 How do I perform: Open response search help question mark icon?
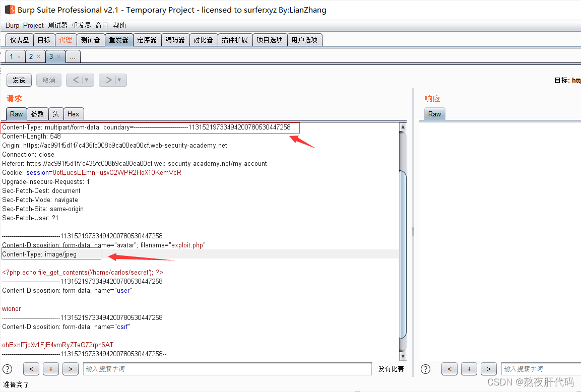(426, 369)
